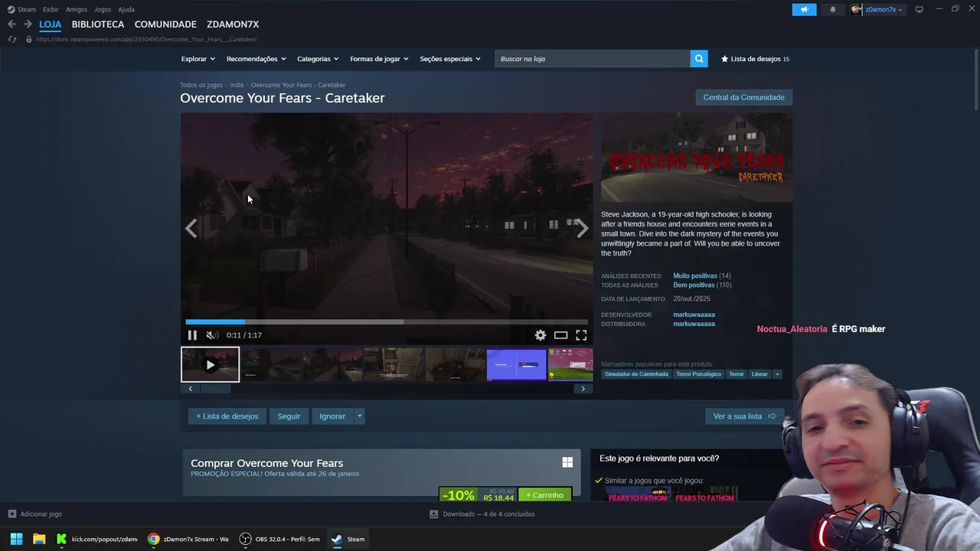Viewport: 980px width, 551px height.
Task: Open the Ajuda menu
Action: 126,9
